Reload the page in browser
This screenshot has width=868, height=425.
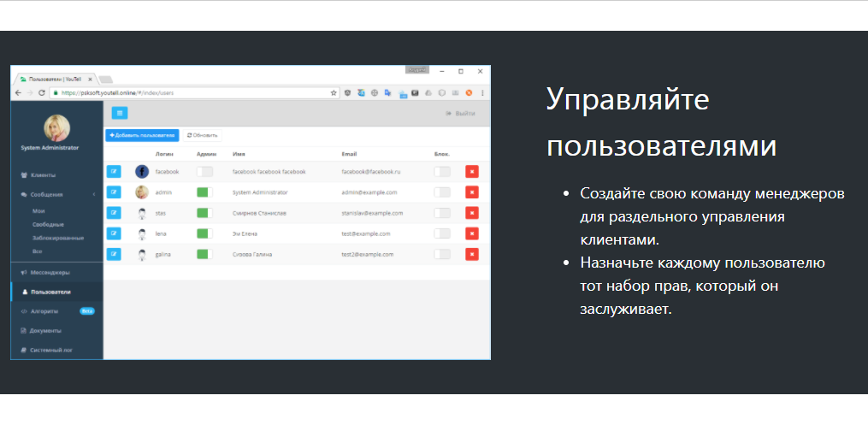(42, 93)
